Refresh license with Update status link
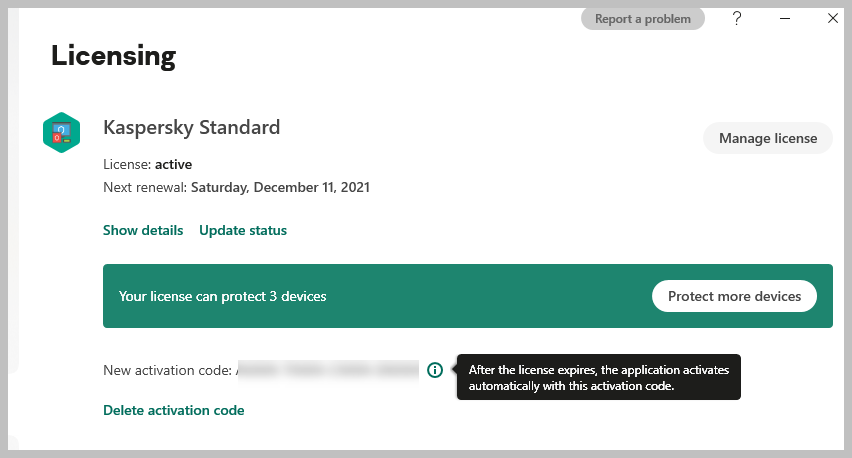 pyautogui.click(x=243, y=230)
